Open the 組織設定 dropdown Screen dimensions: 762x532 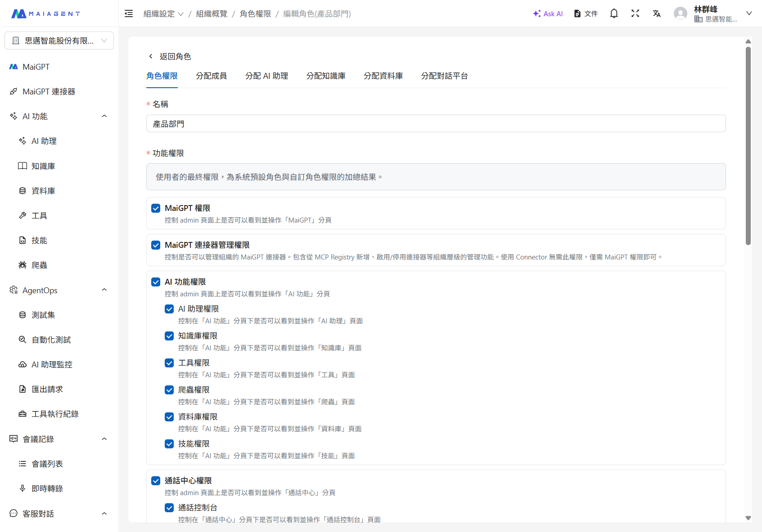163,14
